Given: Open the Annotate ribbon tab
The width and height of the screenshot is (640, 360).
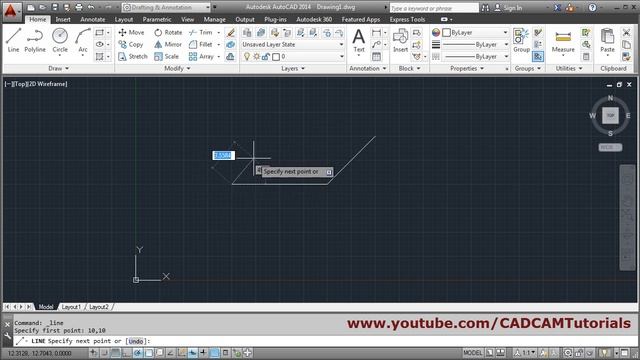Looking at the screenshot, I should (93, 19).
